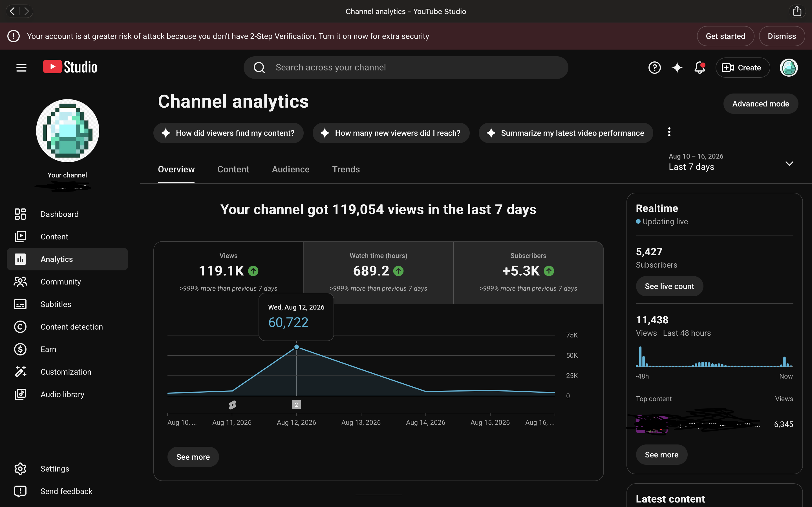Image resolution: width=812 pixels, height=507 pixels.
Task: Open the Create button menu
Action: click(x=742, y=67)
